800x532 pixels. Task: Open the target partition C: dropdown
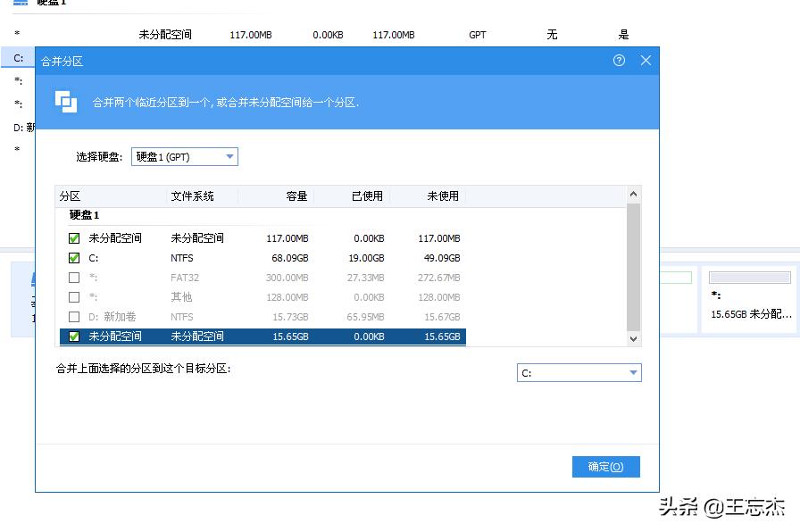(x=579, y=372)
